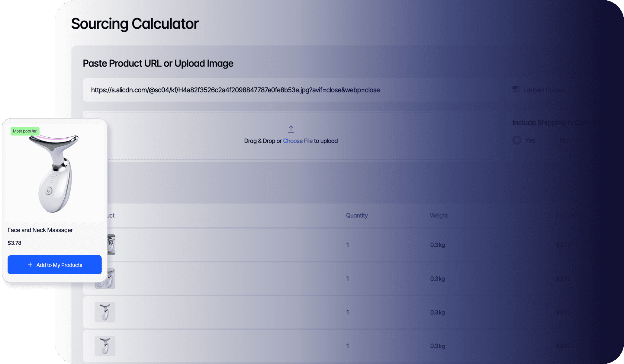
Task: Click the Most popular badge
Action: pyautogui.click(x=25, y=131)
